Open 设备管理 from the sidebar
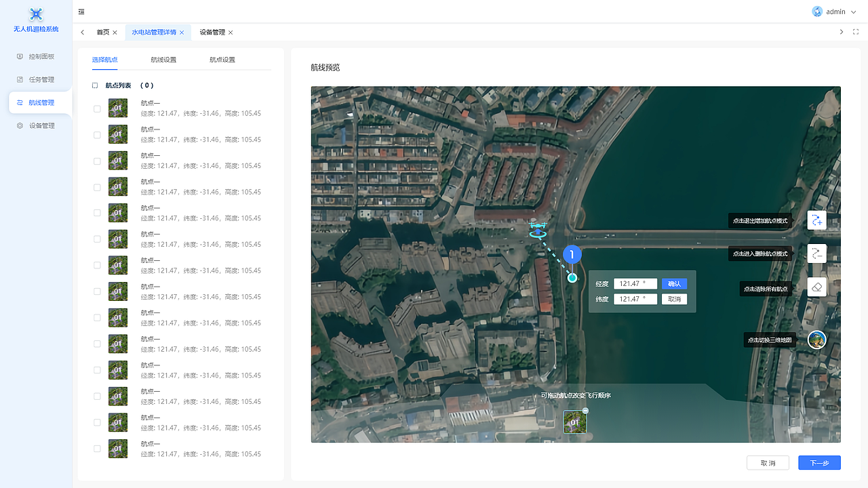The image size is (868, 488). pyautogui.click(x=36, y=126)
